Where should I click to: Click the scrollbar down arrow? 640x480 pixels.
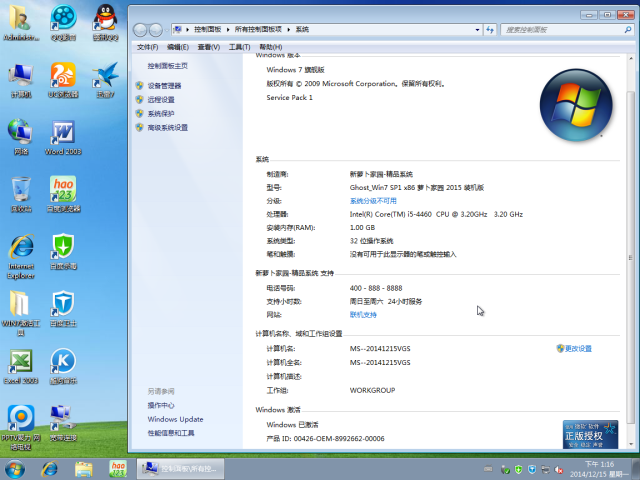631,444
